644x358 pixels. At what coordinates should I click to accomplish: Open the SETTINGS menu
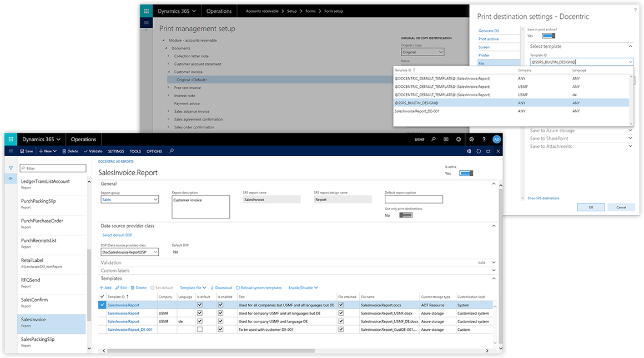point(116,151)
